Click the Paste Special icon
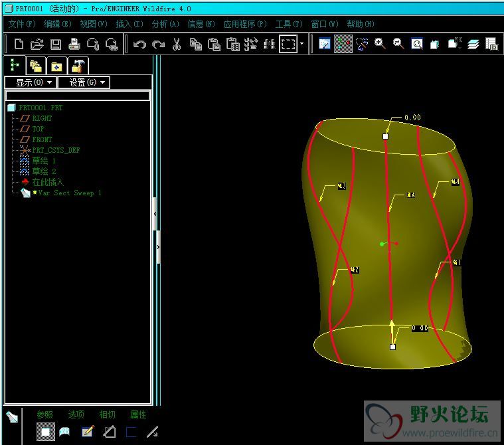The image size is (504, 445). click(x=233, y=44)
